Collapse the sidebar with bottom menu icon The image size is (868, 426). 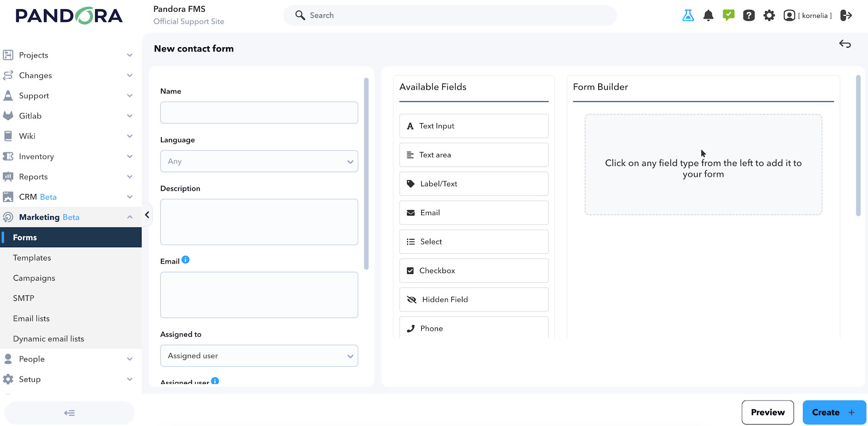coord(69,413)
